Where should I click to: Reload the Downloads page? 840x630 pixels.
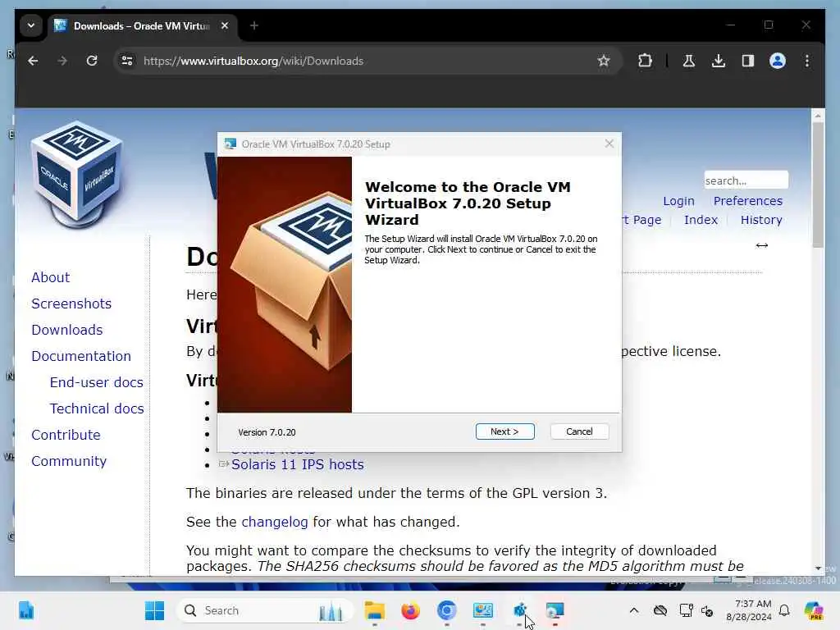pos(92,61)
